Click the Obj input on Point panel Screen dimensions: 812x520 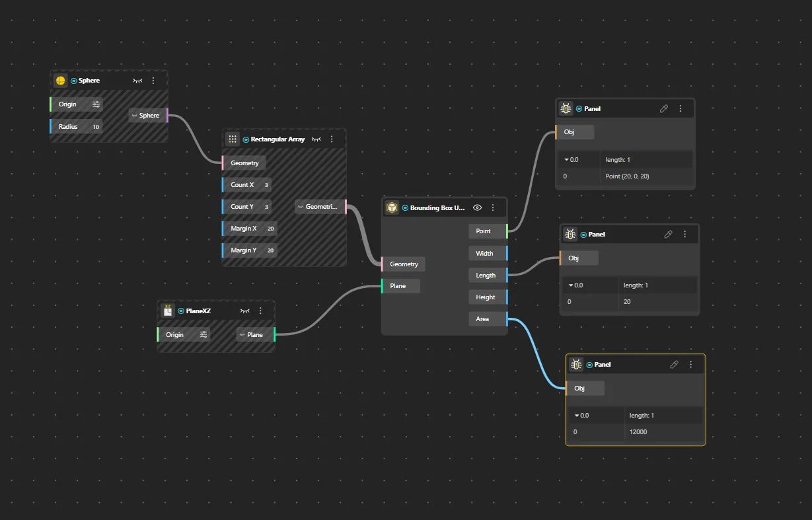pyautogui.click(x=575, y=132)
